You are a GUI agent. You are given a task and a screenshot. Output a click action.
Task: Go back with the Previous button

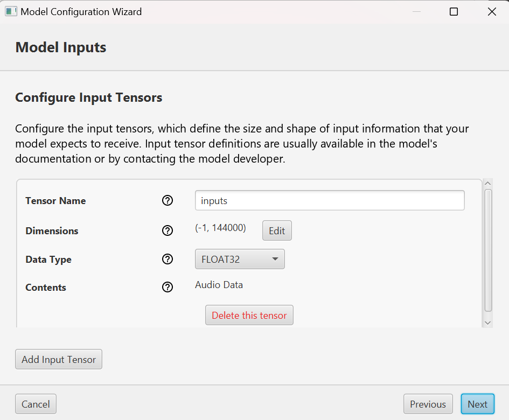(428, 404)
